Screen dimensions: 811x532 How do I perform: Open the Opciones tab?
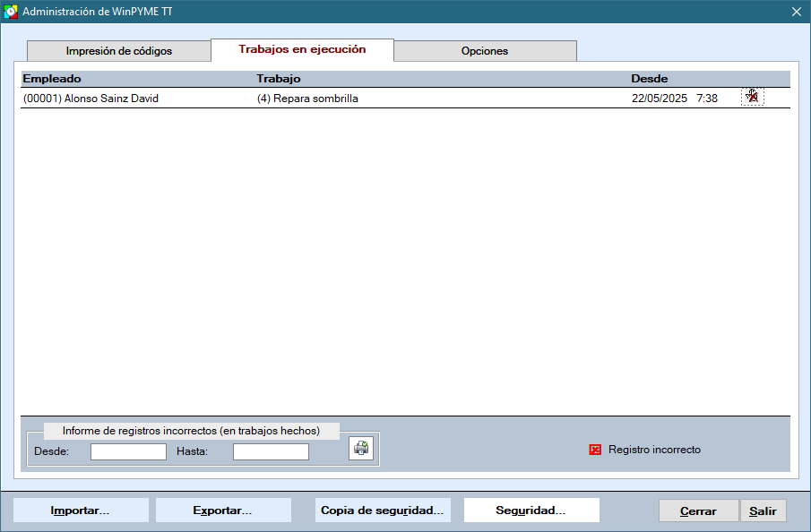(484, 51)
